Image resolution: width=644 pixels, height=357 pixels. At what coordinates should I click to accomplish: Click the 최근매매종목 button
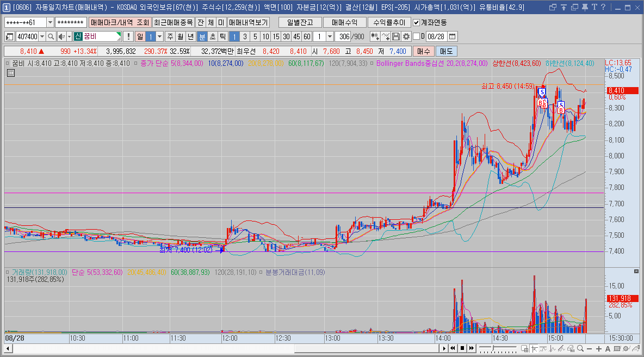(174, 23)
